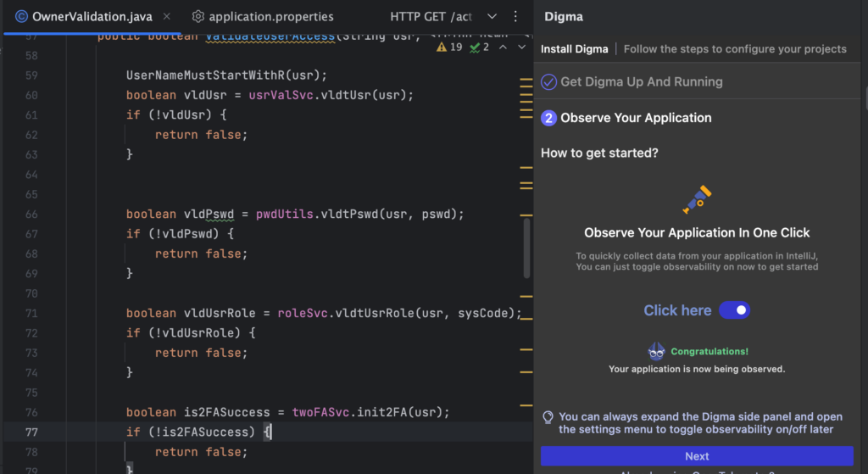Click the twoFASvc reference on line 76

coord(320,413)
